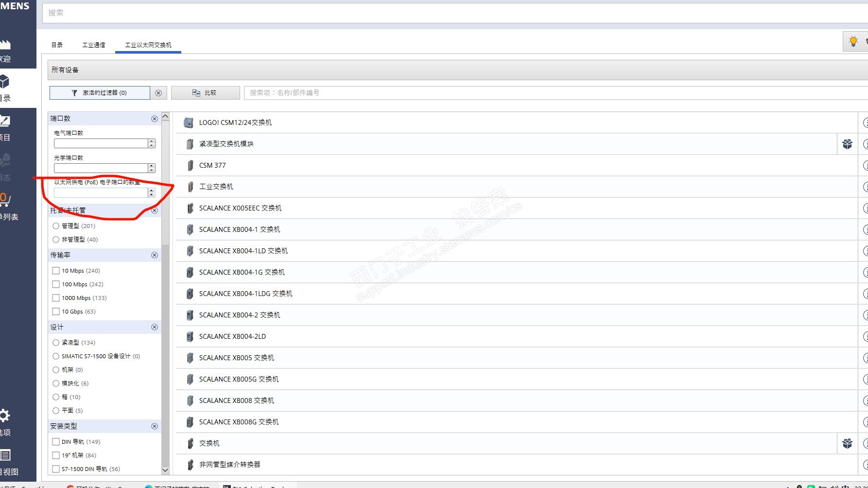Click the 光学端口数 number input field
This screenshot has width=868, height=488.
point(101,168)
